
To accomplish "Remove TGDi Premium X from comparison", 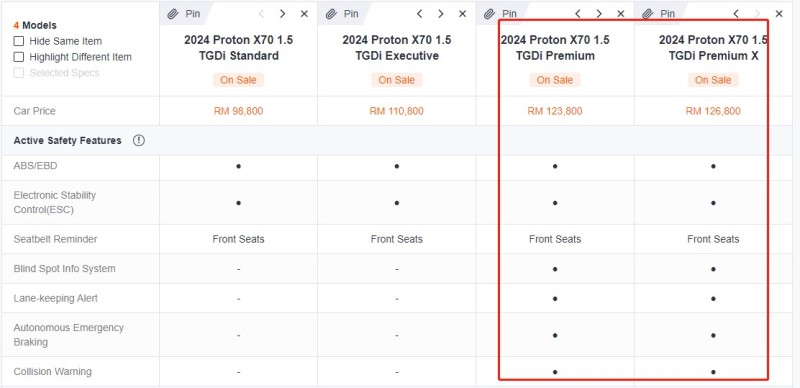I will [x=779, y=14].
